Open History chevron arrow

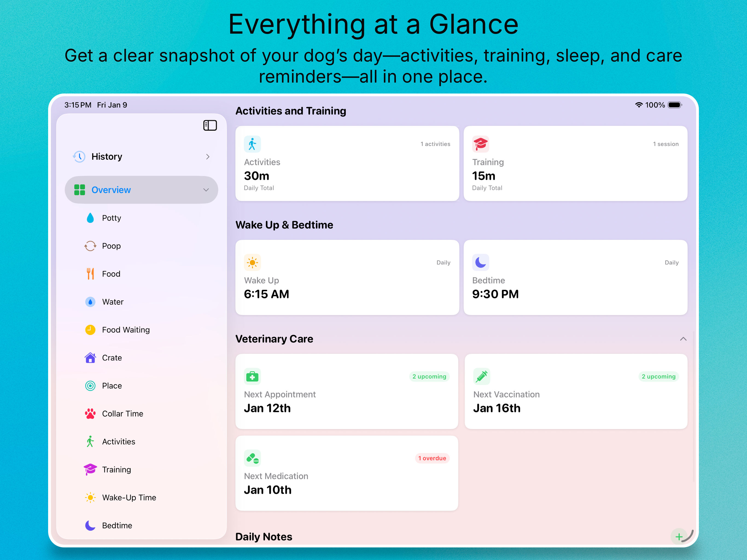pos(208,156)
